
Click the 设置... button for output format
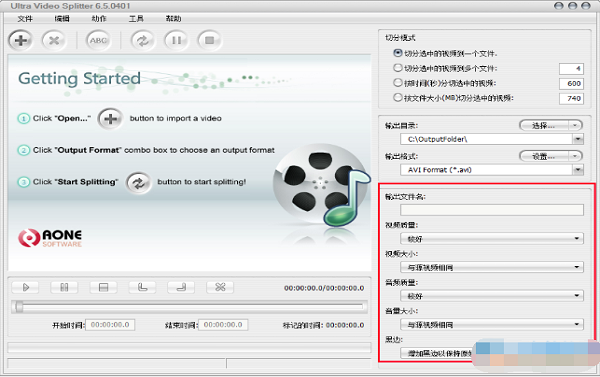544,156
